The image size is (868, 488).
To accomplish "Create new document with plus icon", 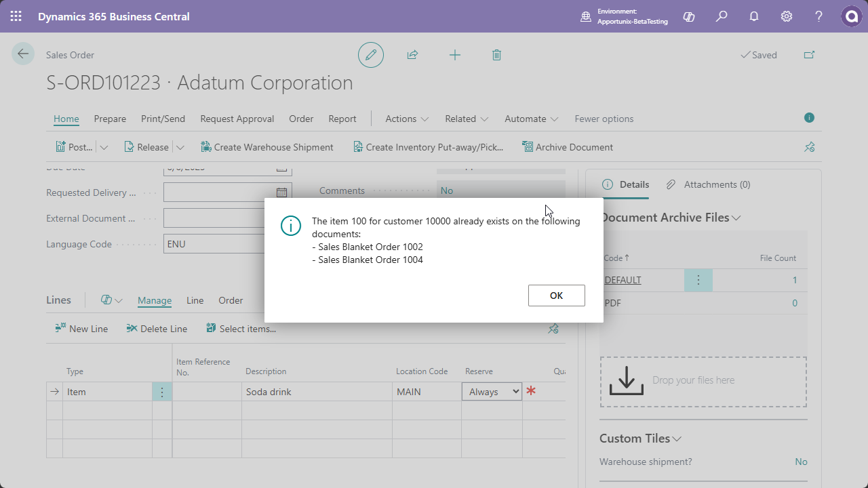I will (x=455, y=55).
